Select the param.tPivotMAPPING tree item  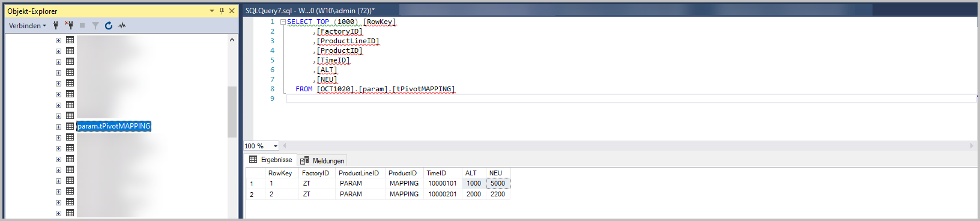click(114, 126)
